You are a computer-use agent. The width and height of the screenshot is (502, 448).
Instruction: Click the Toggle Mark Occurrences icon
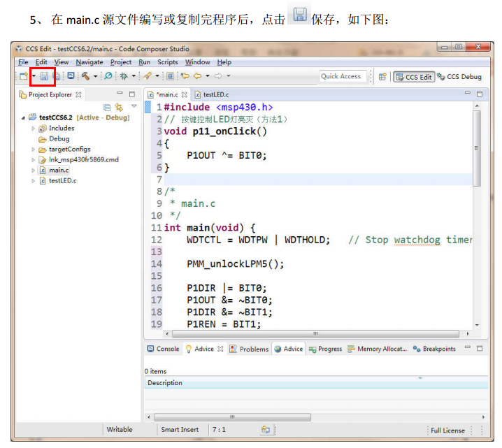171,76
